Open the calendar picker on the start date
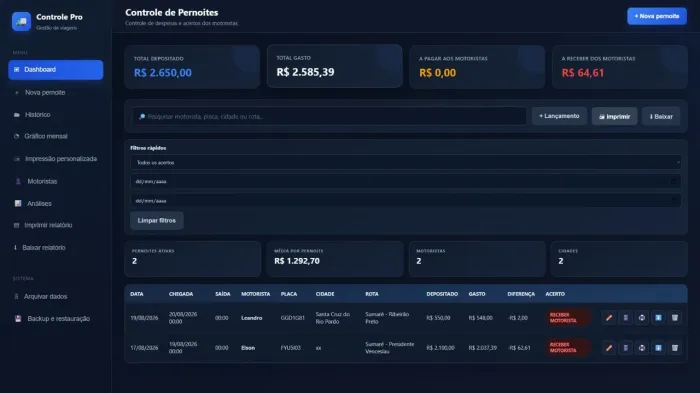 pos(673,181)
